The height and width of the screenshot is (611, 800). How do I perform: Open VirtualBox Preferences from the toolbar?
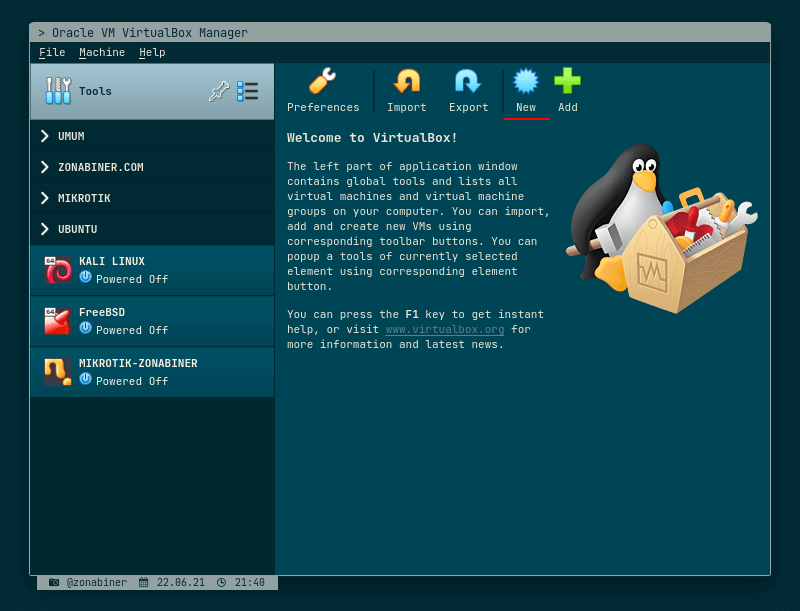click(x=323, y=90)
